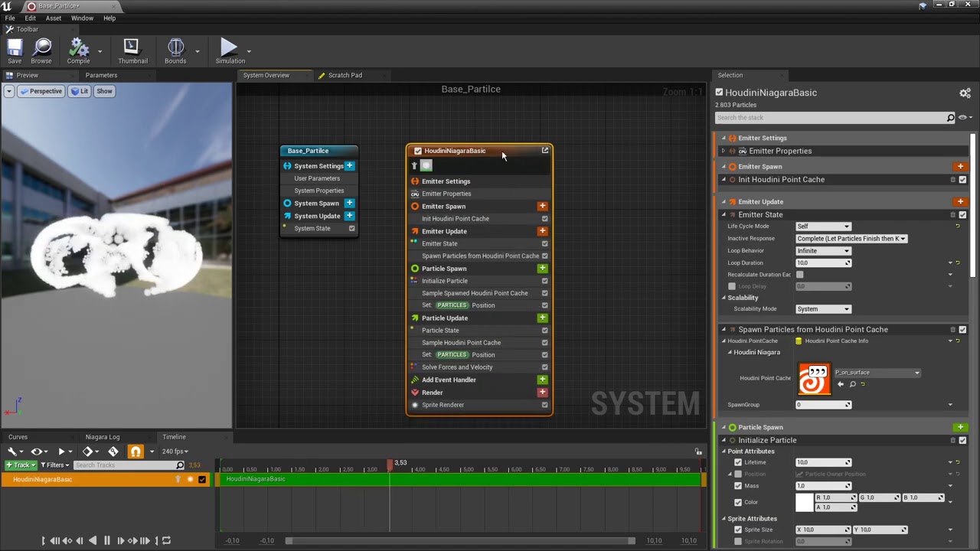Viewport: 980px width, 551px height.
Task: Disable HoudiniNiagaraBasic emitter on node header
Action: click(x=417, y=151)
